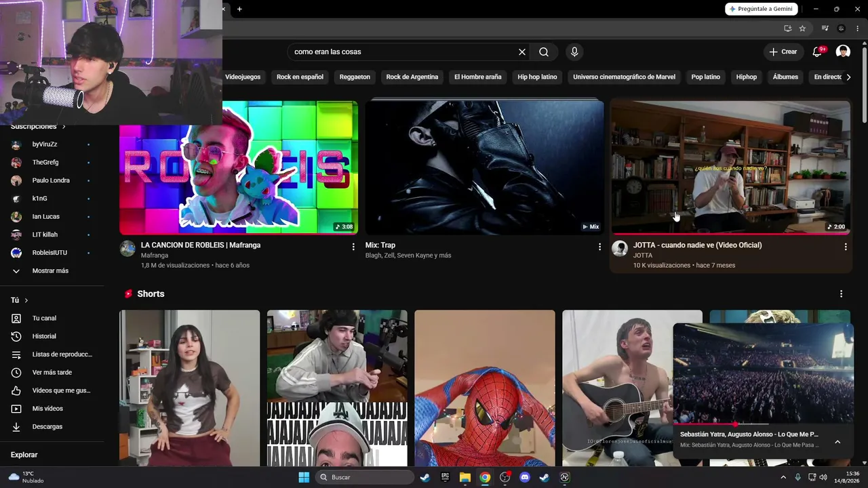The image size is (868, 488).
Task: Seek on the mini player progress bar
Action: [763, 424]
